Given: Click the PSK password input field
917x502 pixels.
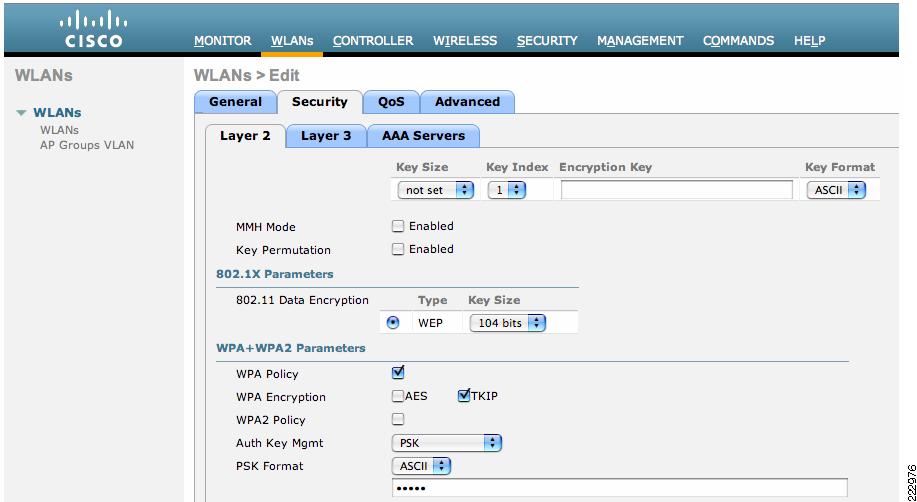Looking at the screenshot, I should point(619,488).
